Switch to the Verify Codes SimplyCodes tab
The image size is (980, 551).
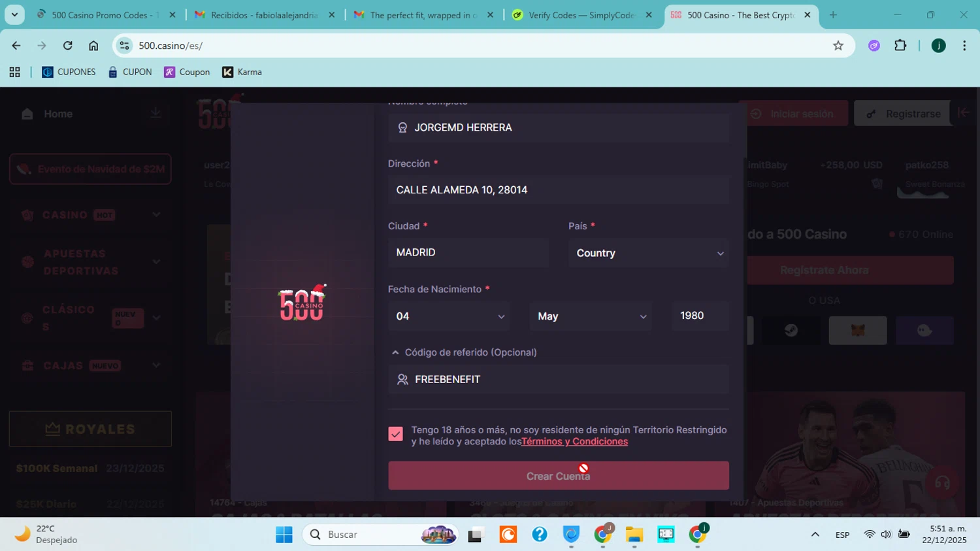click(581, 15)
